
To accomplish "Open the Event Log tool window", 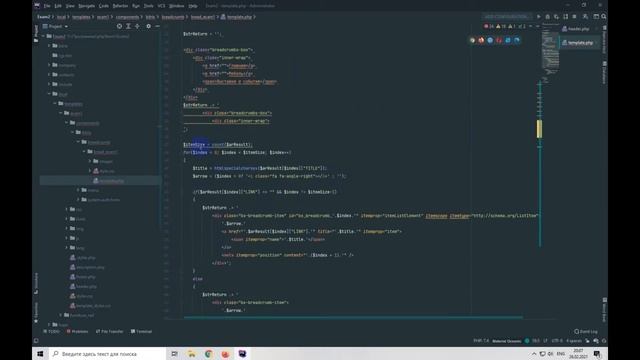I will point(586,331).
